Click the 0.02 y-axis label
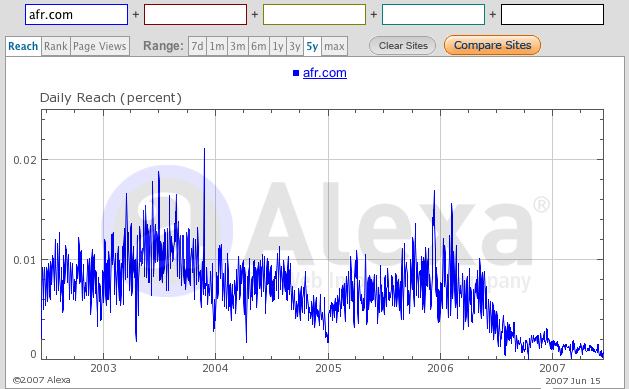 click(25, 160)
